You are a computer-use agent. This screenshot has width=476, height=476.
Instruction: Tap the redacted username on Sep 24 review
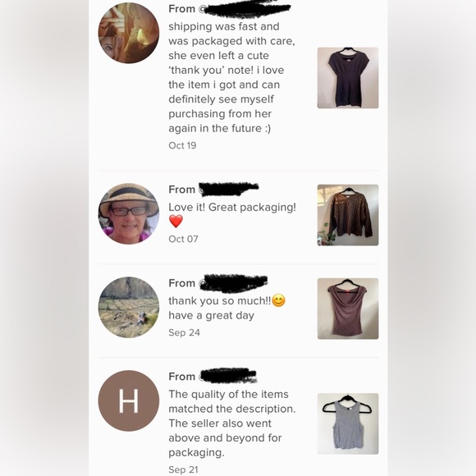pos(233,283)
